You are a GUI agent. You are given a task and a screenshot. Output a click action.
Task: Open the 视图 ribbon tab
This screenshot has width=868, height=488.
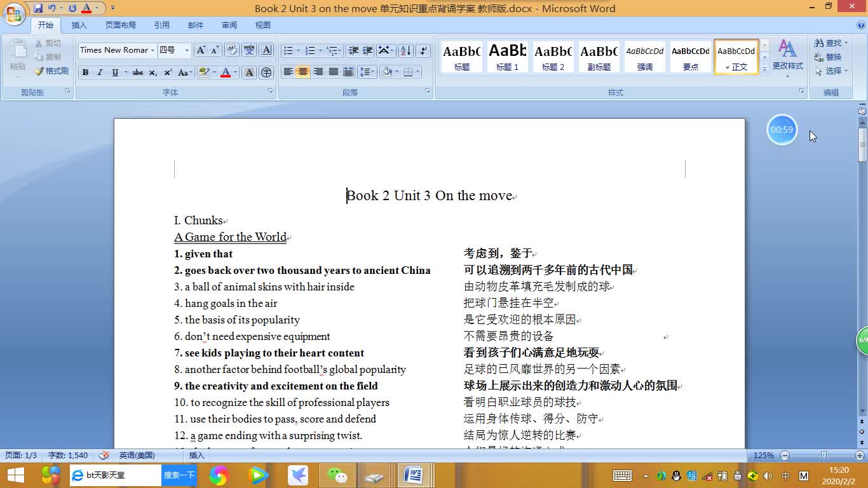point(262,25)
